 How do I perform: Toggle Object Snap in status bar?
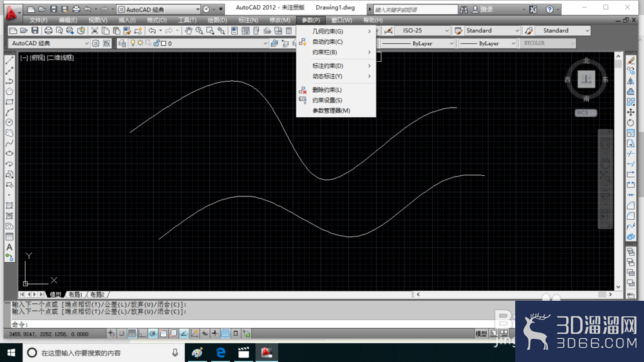[x=163, y=334]
